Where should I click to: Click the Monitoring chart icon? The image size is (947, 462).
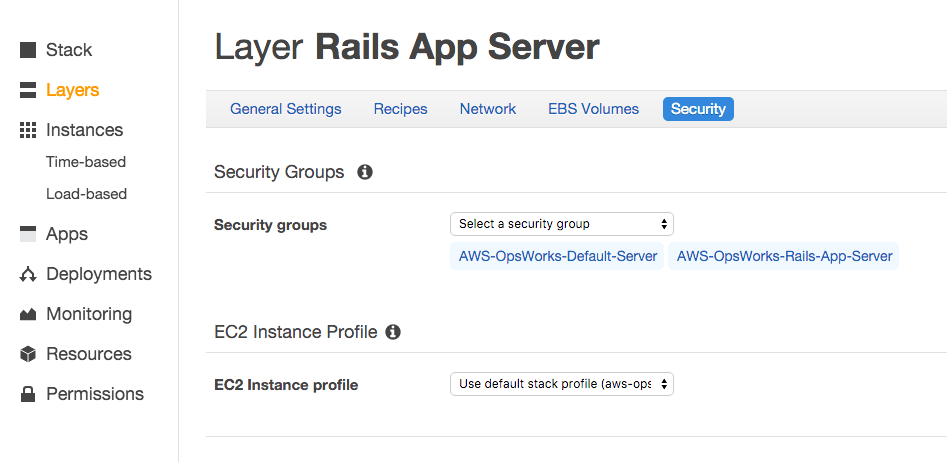(x=28, y=314)
